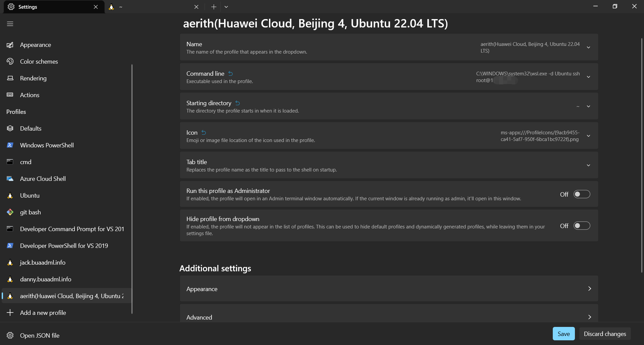The width and height of the screenshot is (644, 345).
Task: Click the Defaults layers icon
Action: (x=10, y=129)
